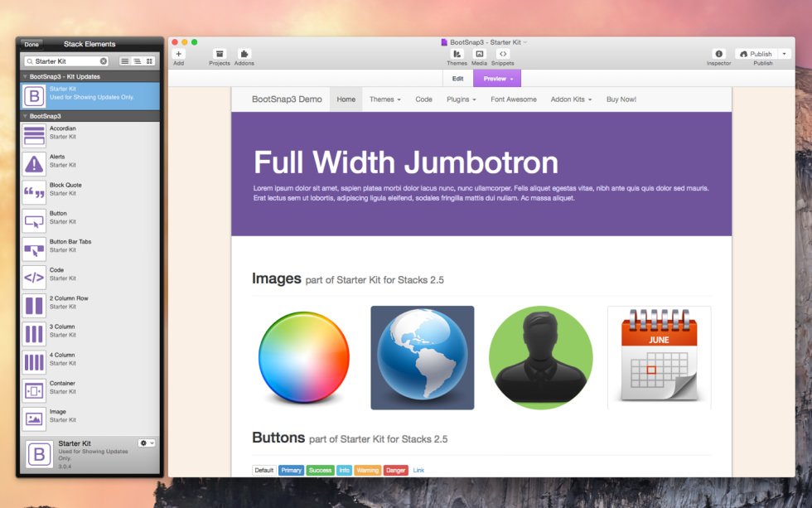This screenshot has width=812, height=508.
Task: Click the Full Width Jumbotron heading
Action: pyautogui.click(x=406, y=162)
